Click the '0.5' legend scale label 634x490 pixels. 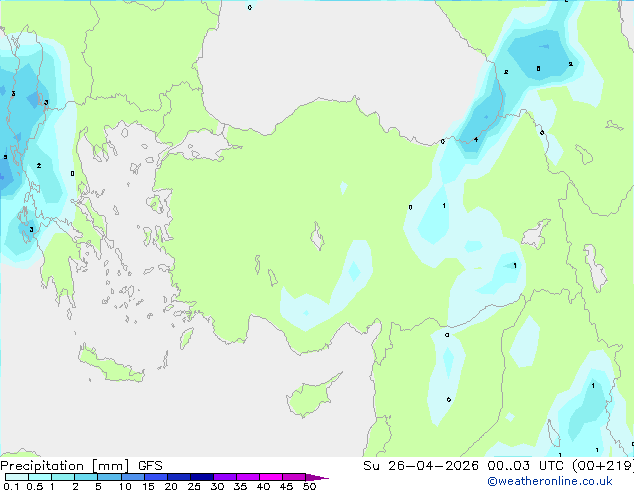(x=35, y=486)
